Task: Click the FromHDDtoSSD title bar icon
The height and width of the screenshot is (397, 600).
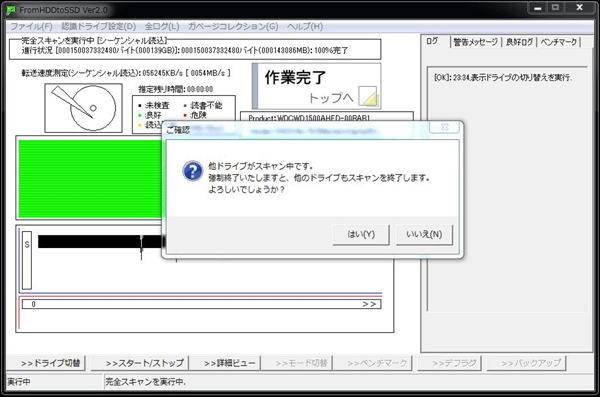Action: coord(11,10)
